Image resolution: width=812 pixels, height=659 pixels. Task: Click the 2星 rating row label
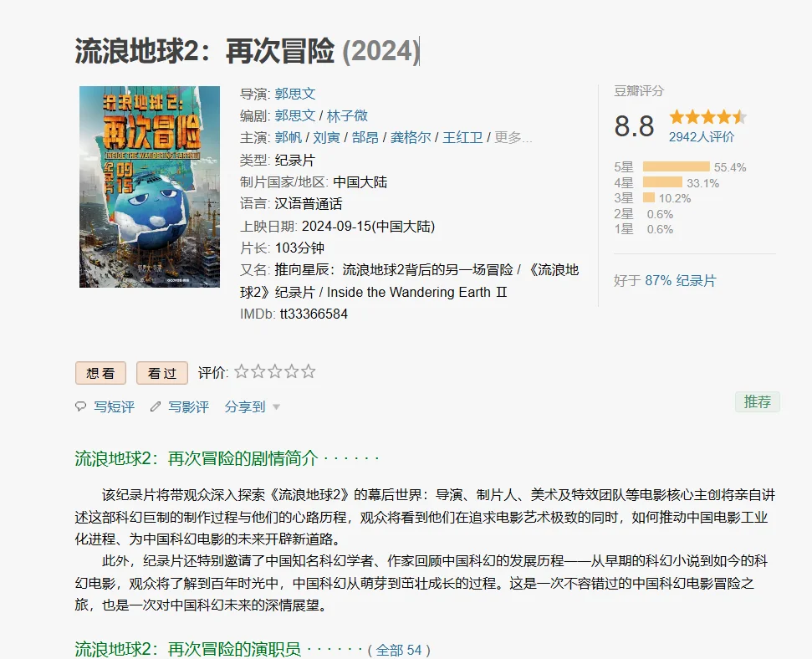[624, 214]
